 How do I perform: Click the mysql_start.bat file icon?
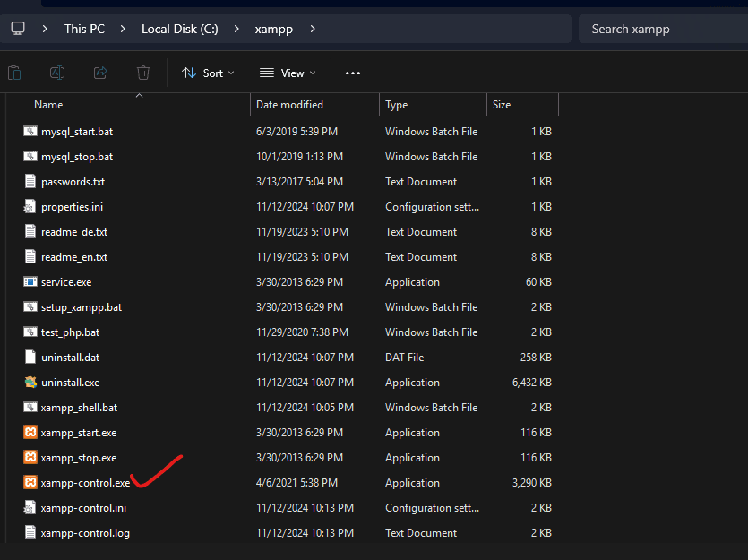point(30,131)
